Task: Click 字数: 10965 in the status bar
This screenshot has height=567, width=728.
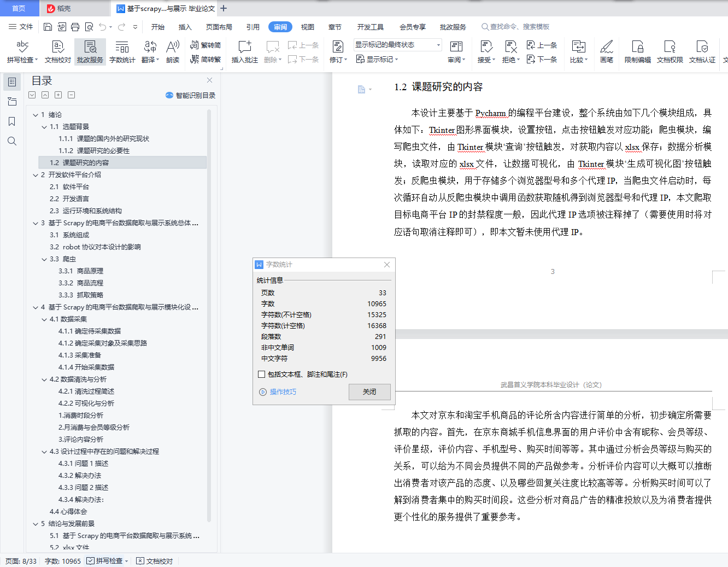Action: (63, 561)
